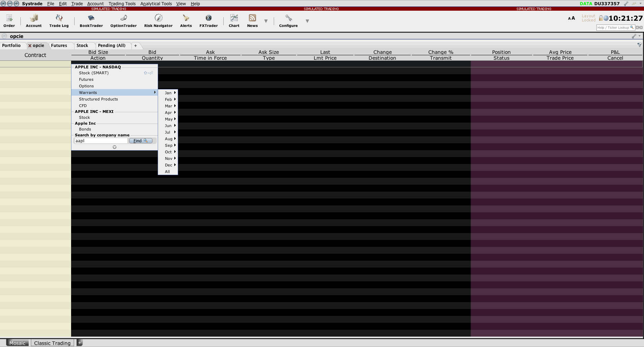Open the Help menu

point(195,4)
